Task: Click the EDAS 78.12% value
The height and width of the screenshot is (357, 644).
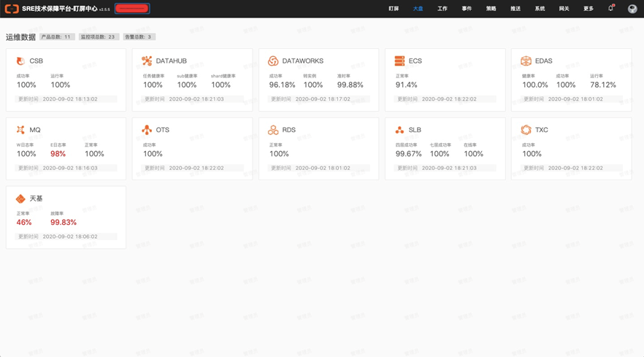Action: (603, 85)
